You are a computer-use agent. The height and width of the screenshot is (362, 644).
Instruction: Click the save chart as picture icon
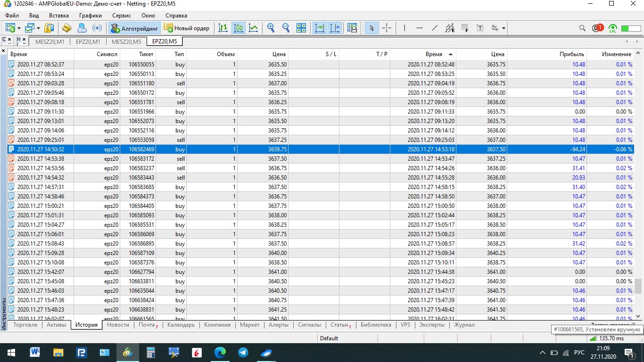pyautogui.click(x=352, y=28)
